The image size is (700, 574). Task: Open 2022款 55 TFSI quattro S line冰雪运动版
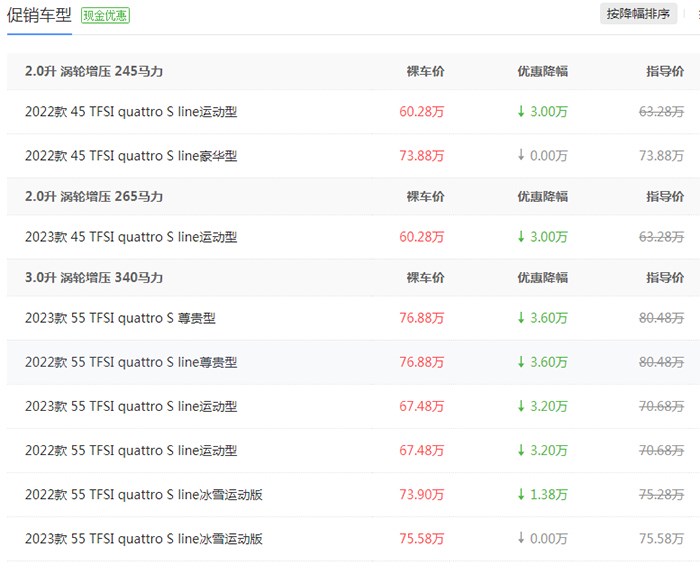click(x=144, y=495)
